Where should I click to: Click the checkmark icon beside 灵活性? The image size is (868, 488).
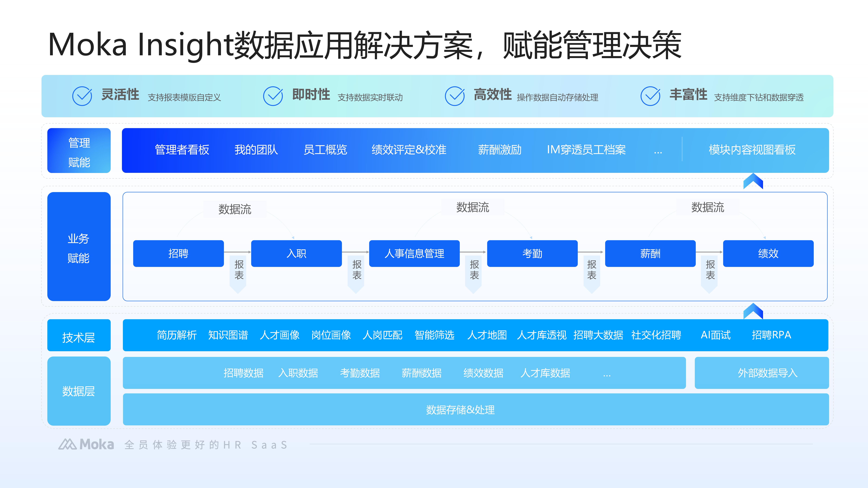82,96
